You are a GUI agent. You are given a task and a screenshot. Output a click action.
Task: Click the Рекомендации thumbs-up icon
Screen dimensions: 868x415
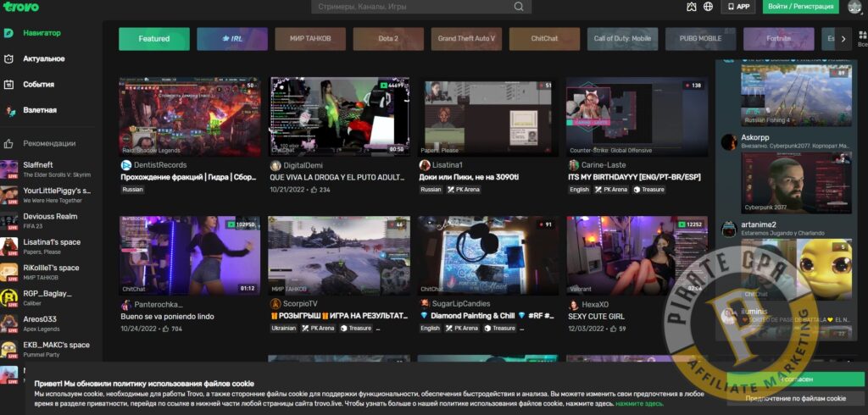(x=8, y=143)
